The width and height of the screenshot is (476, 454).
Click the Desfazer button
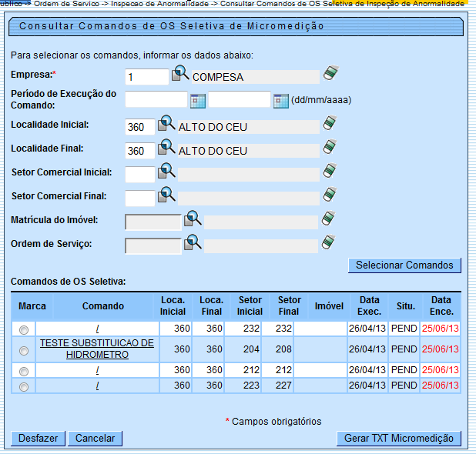click(38, 439)
